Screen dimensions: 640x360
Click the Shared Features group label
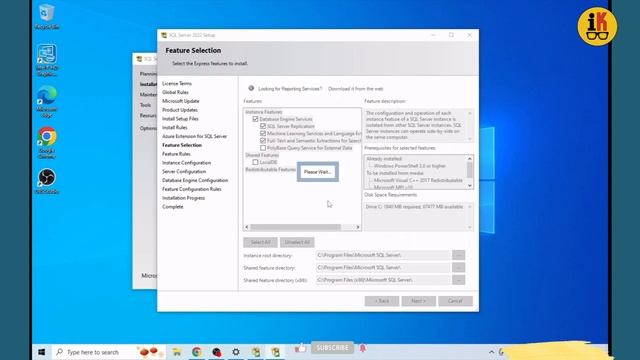coord(262,155)
